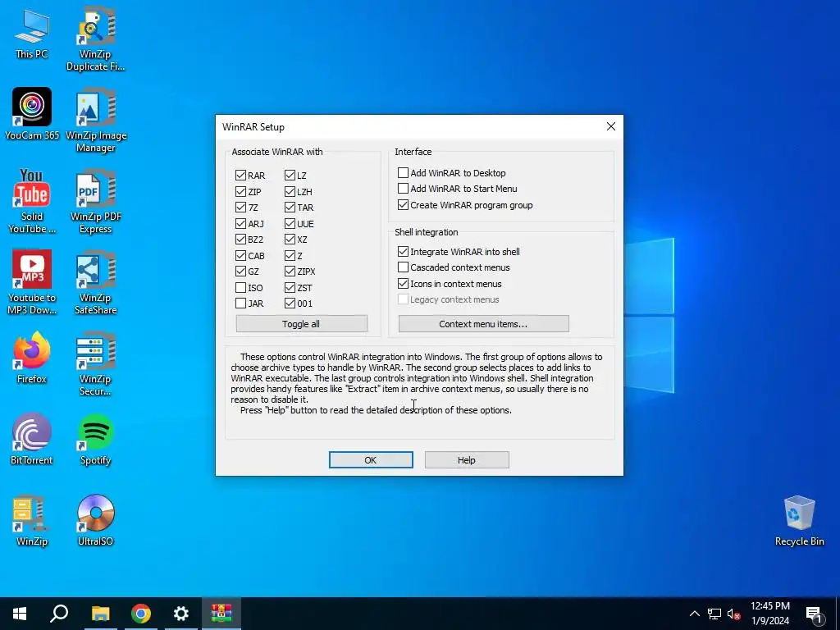Open Chrome from the taskbar

pos(141,614)
